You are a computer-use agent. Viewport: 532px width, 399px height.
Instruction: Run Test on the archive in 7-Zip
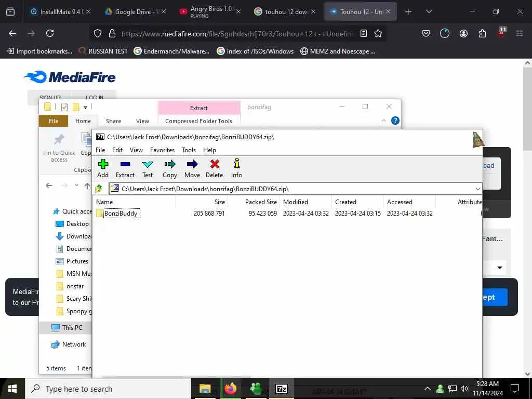(147, 169)
